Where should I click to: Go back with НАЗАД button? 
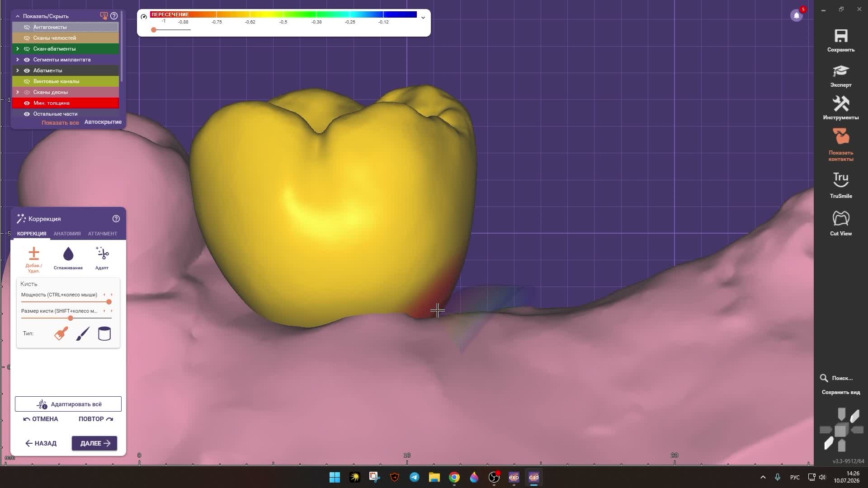(x=41, y=443)
